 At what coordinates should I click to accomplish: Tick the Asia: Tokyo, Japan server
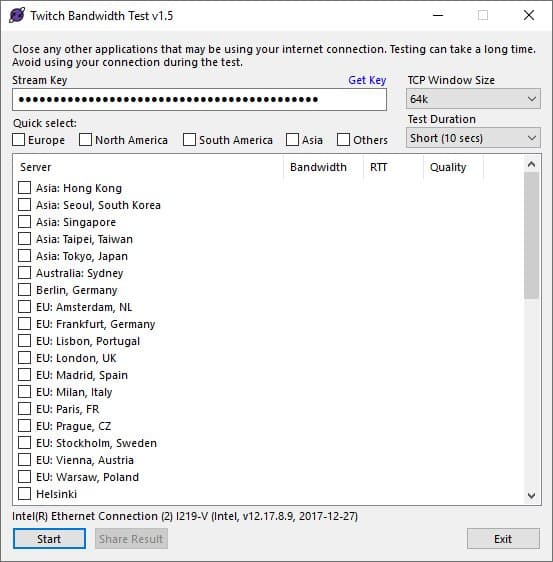(x=24, y=256)
